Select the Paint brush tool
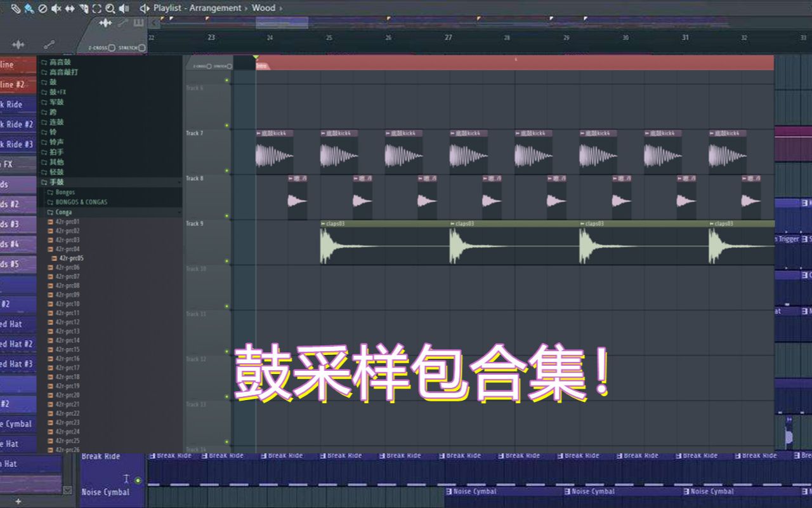812x508 pixels. click(x=29, y=8)
